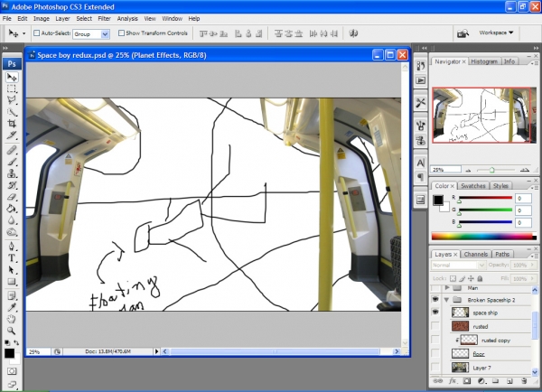Show the rusted layer
This screenshot has height=392, width=542.
(435, 326)
